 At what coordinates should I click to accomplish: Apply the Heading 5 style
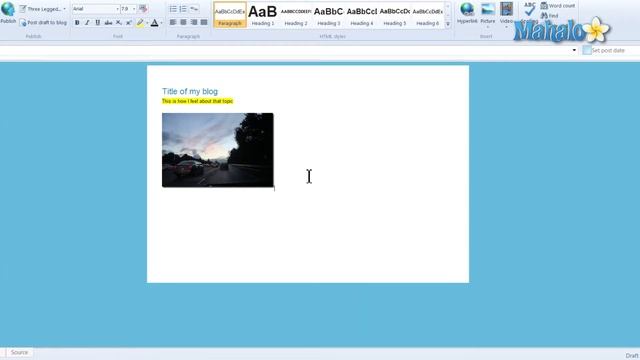pyautogui.click(x=395, y=15)
